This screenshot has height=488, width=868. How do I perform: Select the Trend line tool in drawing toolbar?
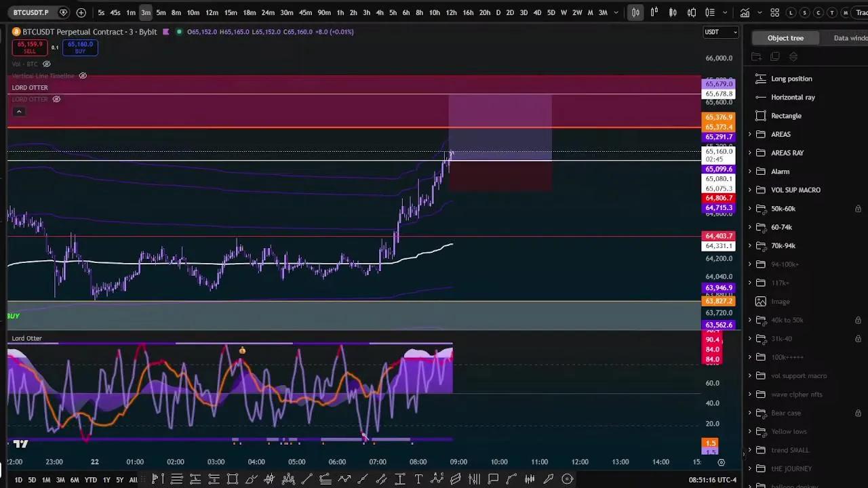[307, 479]
